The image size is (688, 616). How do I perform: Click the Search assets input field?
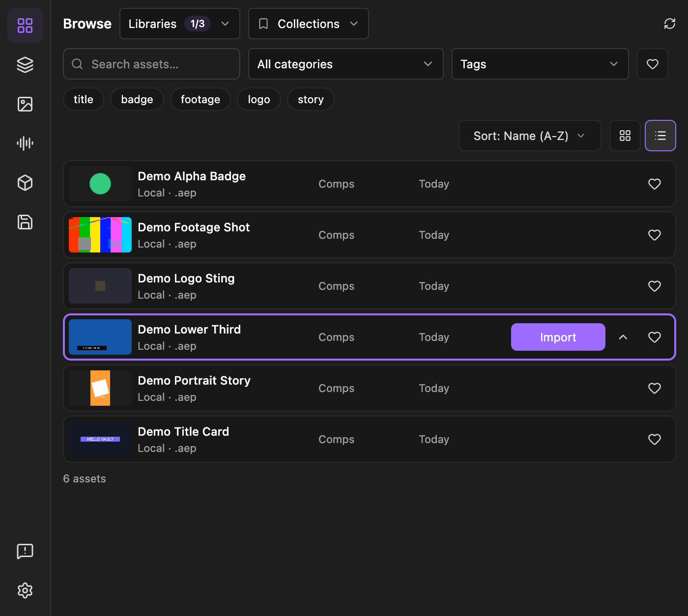click(151, 64)
